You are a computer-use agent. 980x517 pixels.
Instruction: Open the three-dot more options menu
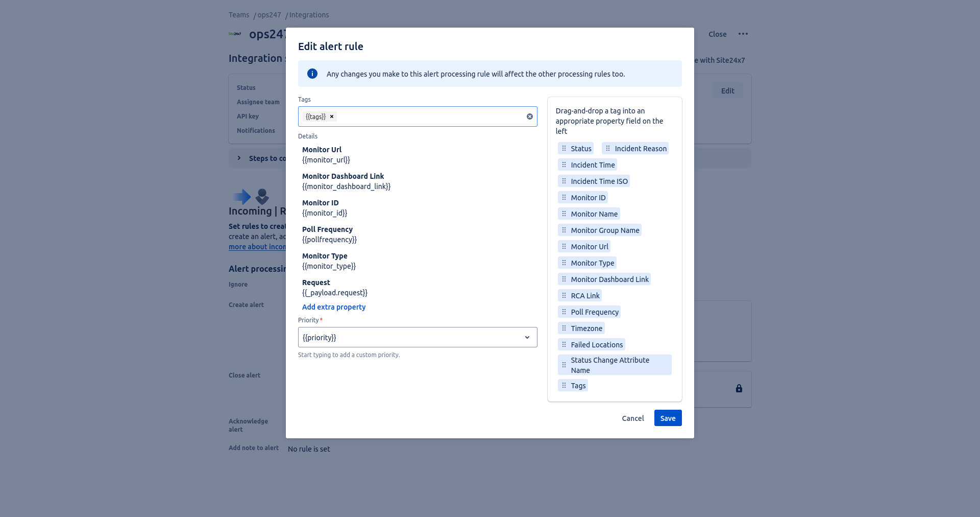pyautogui.click(x=743, y=34)
